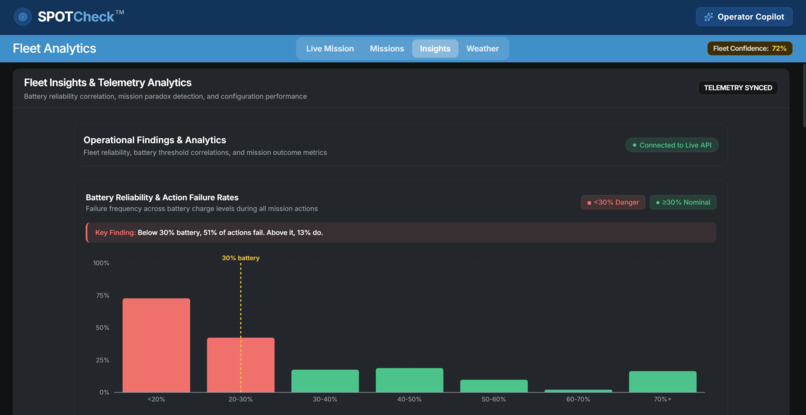
Task: Click the vertical page scrollbar thumb
Action: [x=802, y=95]
